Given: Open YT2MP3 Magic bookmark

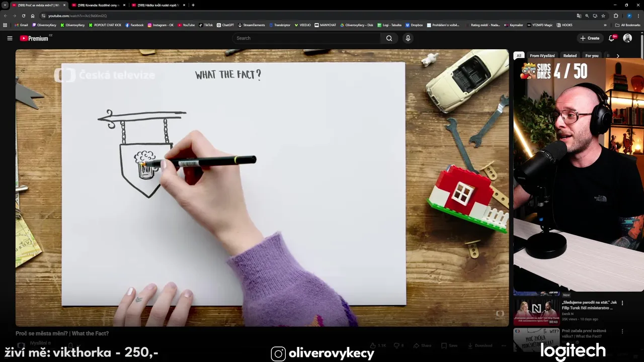Looking at the screenshot, I should coord(539,25).
